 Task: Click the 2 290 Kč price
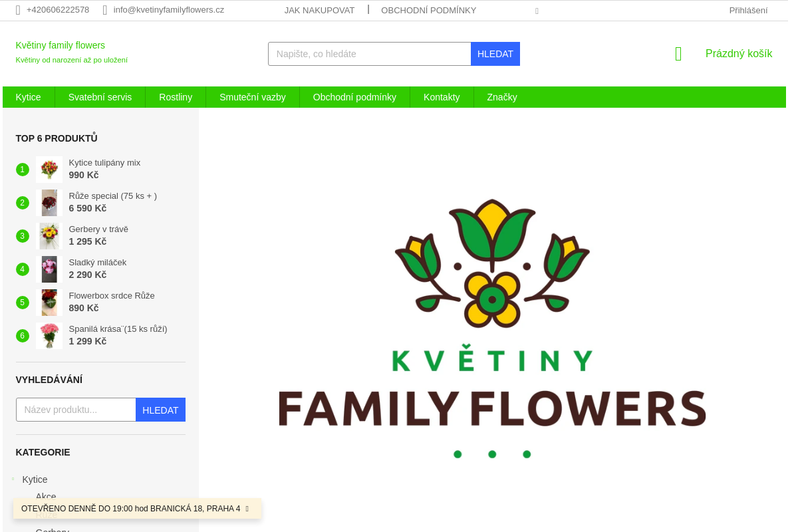click(x=88, y=275)
